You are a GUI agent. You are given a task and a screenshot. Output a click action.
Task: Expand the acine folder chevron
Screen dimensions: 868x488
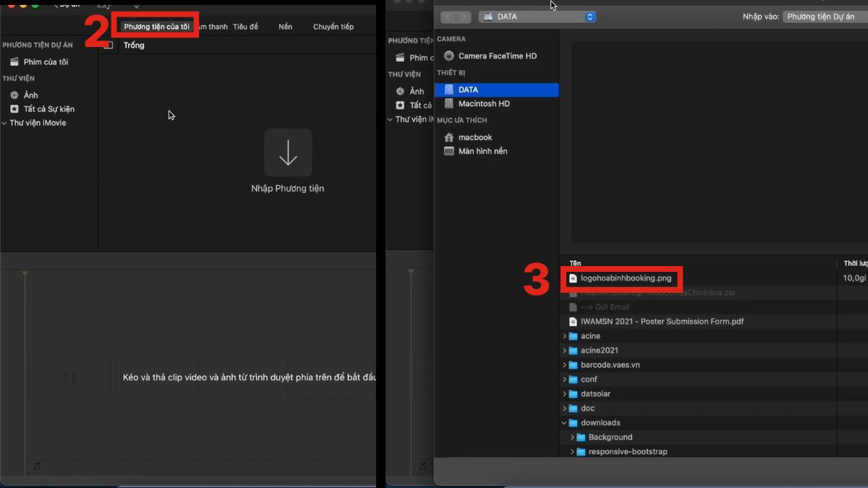tap(565, 336)
